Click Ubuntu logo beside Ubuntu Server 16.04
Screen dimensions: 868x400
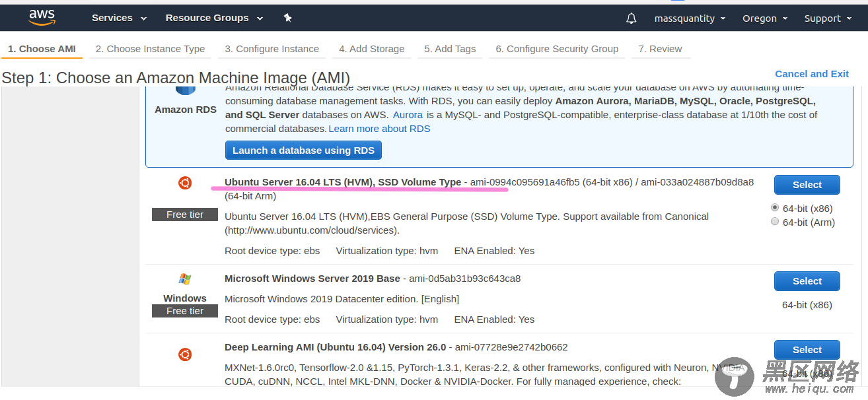185,183
